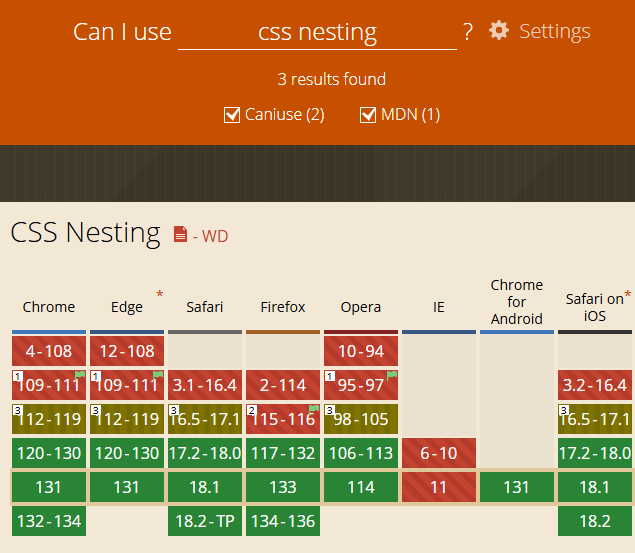
Task: Click Firefox versions 117-132 cell
Action: [283, 453]
